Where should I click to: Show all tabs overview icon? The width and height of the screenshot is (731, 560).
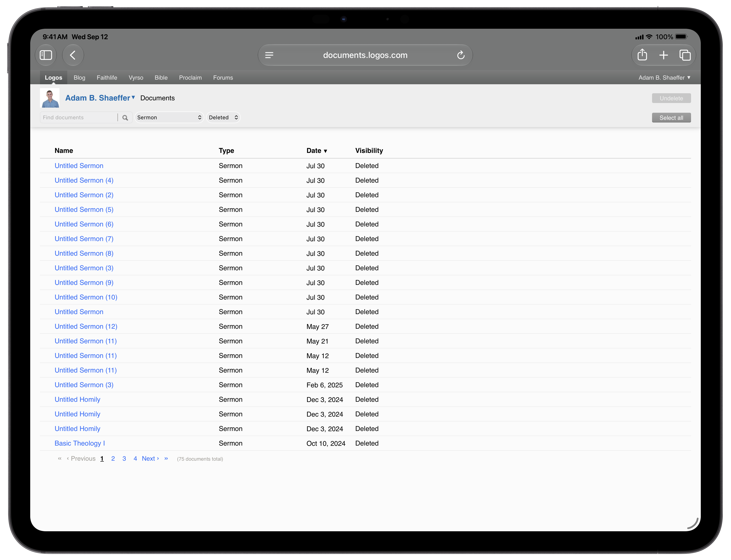[x=685, y=55]
